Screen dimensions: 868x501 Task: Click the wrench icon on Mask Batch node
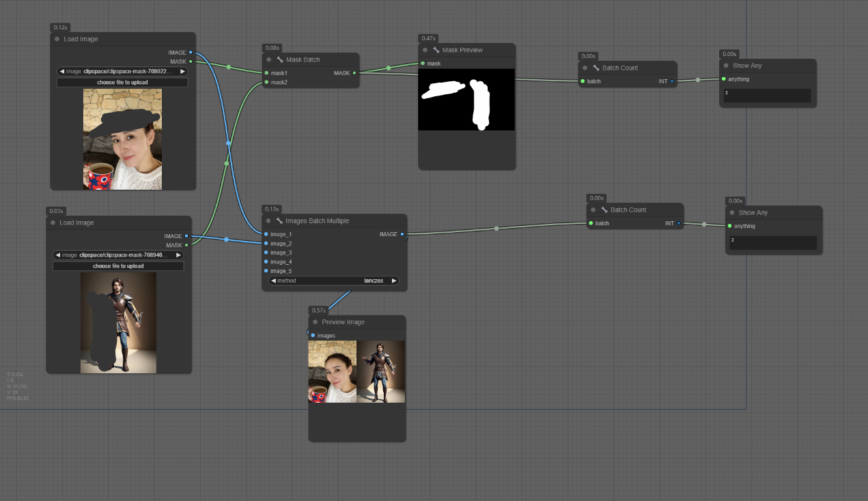pyautogui.click(x=280, y=60)
